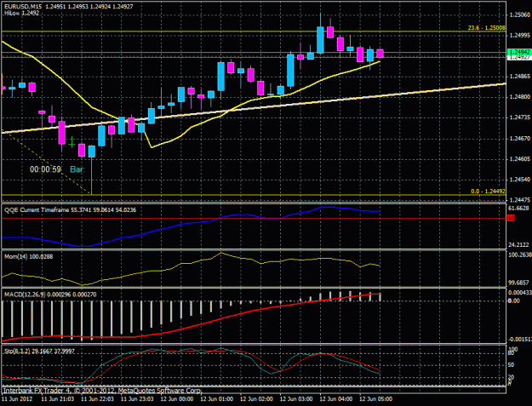The width and height of the screenshot is (532, 406).
Task: Click the 100.2638 momentum scale value
Action: coord(520,254)
